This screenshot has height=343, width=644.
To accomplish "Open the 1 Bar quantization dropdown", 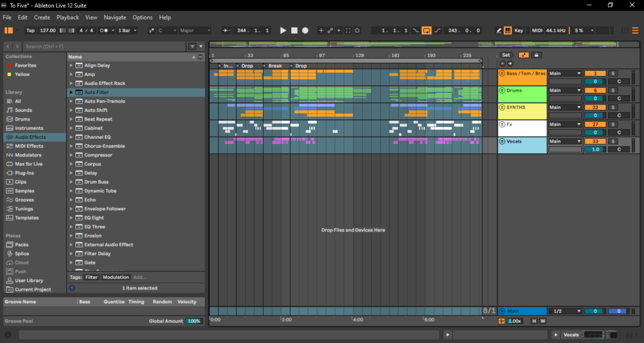I will tap(128, 30).
